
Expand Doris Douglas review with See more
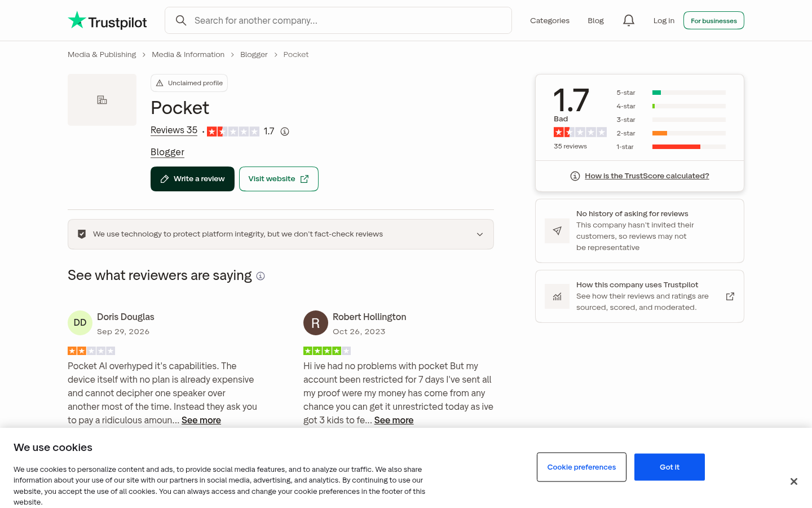[x=201, y=421]
